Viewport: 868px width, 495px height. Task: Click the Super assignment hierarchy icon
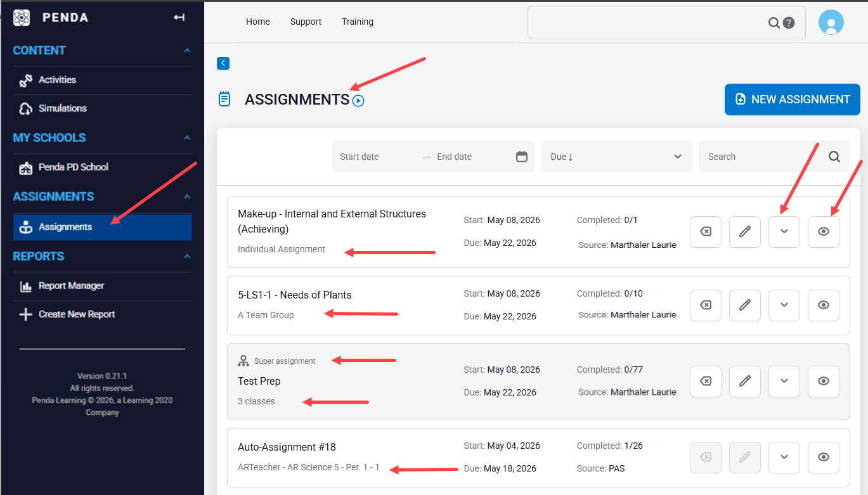243,361
